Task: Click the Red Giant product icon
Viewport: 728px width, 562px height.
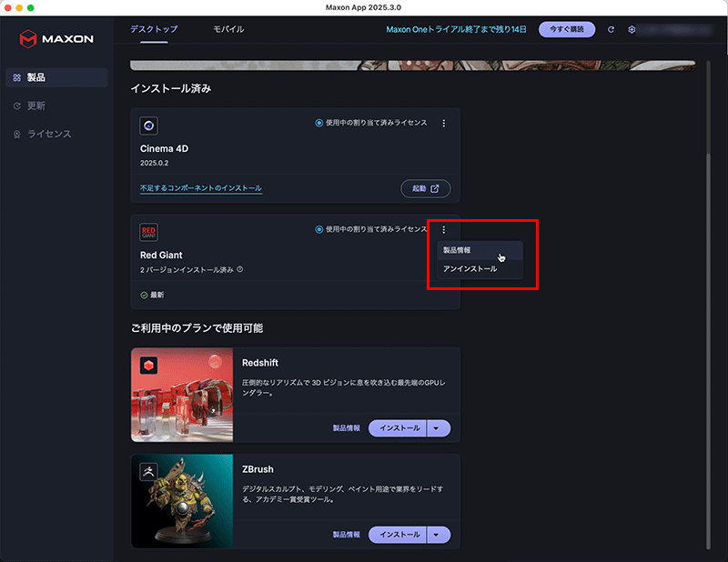Action: 148,232
